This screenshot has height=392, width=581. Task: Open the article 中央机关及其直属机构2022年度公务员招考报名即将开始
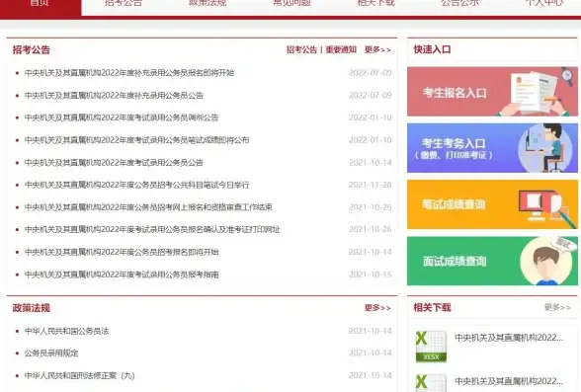click(x=122, y=252)
